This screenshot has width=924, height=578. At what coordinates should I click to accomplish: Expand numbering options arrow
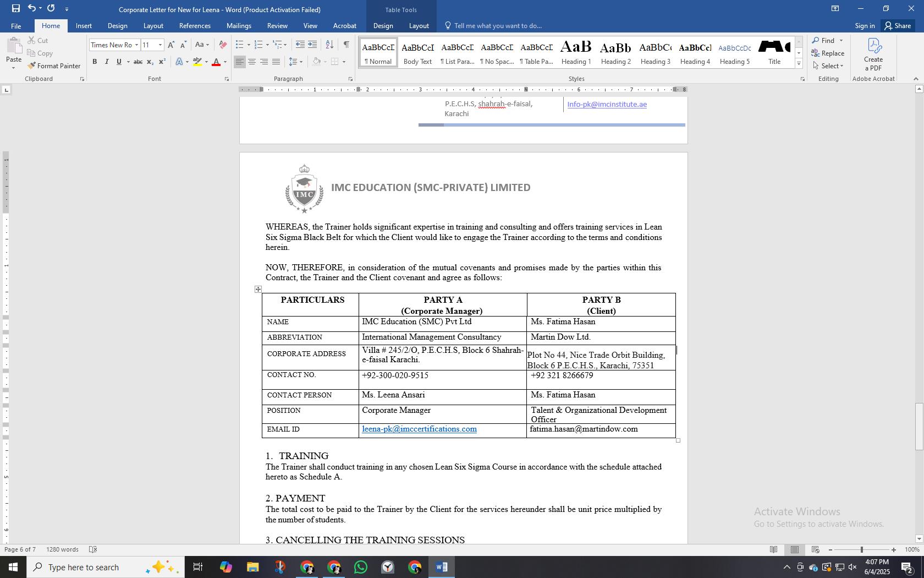point(268,45)
